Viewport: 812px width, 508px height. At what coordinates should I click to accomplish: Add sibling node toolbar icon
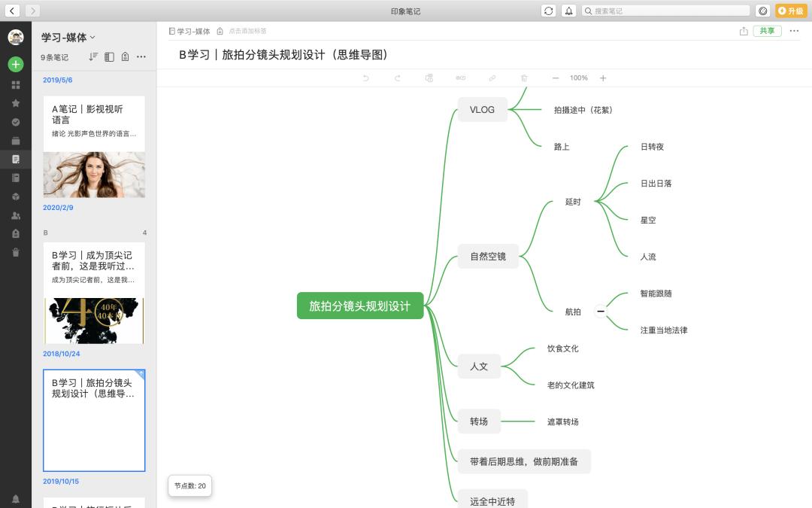[x=460, y=78]
